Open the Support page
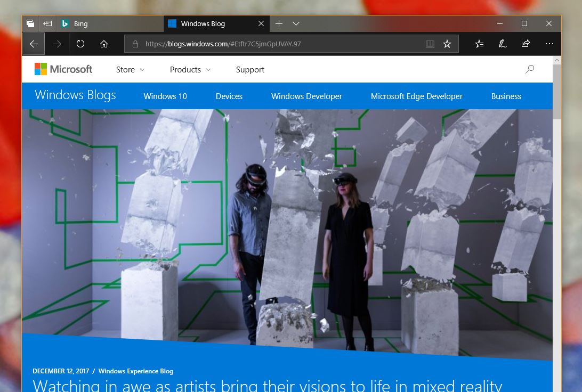Viewport: 582px width, 392px height. (250, 69)
